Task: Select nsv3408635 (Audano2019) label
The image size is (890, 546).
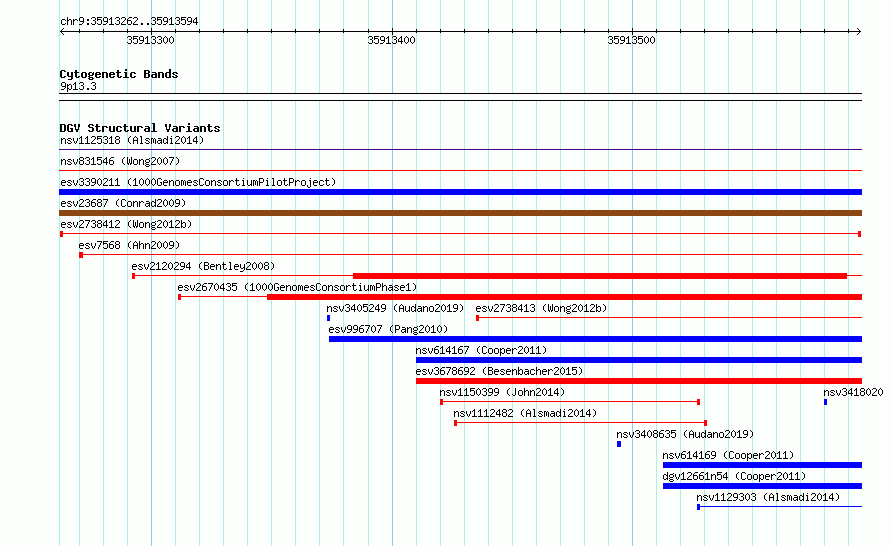Action: pyautogui.click(x=685, y=434)
